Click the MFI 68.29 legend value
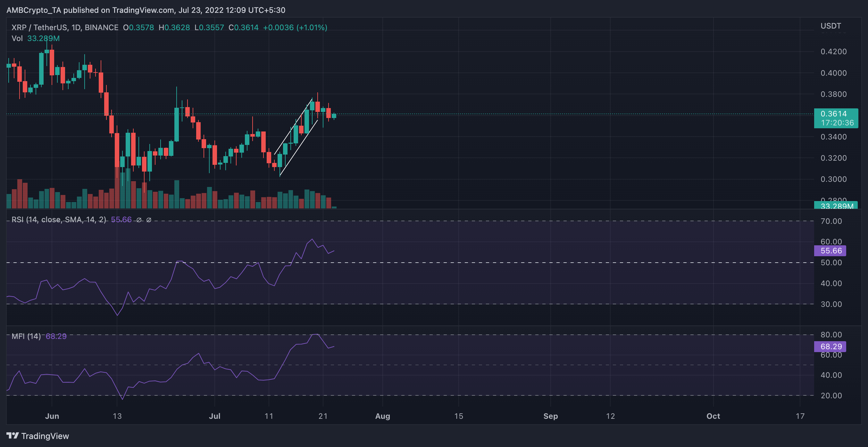868x447 pixels. tap(56, 336)
